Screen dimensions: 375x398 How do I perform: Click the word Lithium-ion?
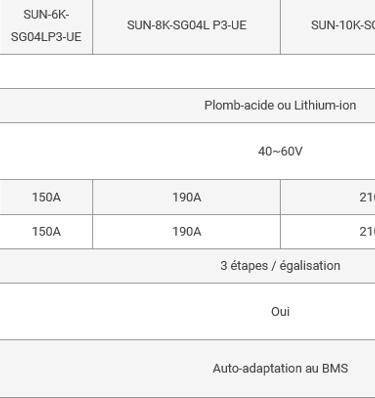(325, 105)
